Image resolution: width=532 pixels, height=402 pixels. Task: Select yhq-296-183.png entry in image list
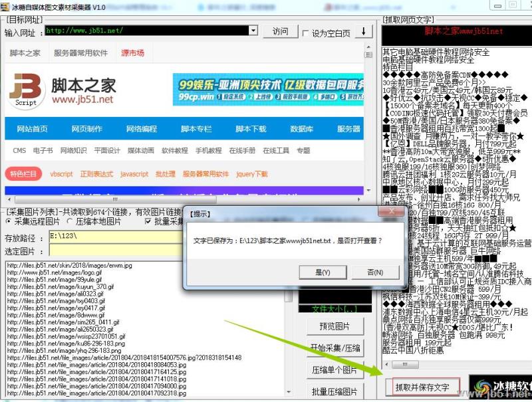point(64,350)
